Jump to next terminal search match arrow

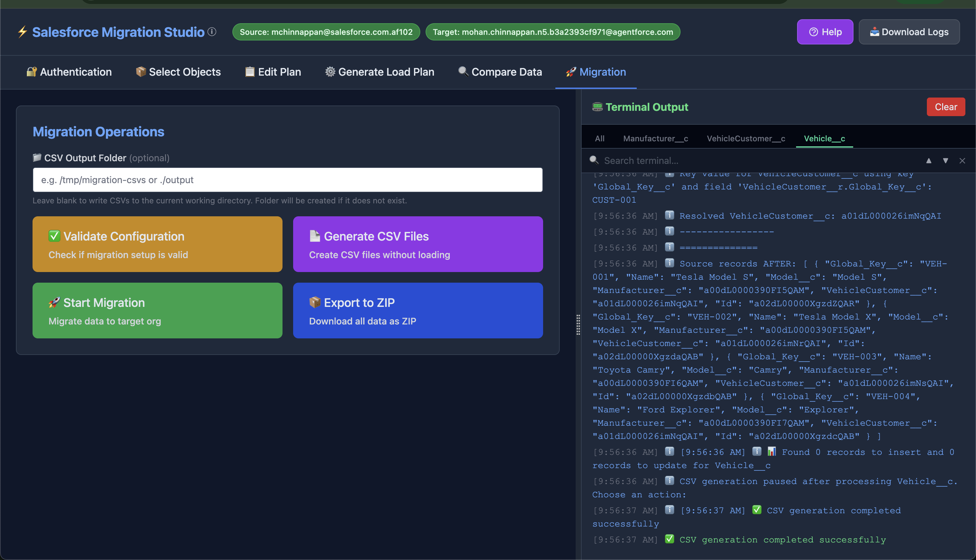click(x=945, y=161)
